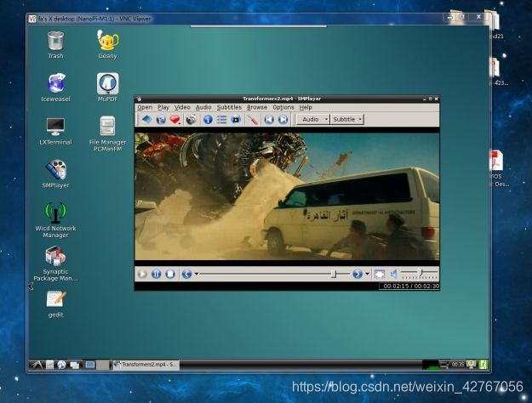Image resolution: width=532 pixels, height=403 pixels.
Task: Open the Trash desktop icon
Action: tap(55, 45)
